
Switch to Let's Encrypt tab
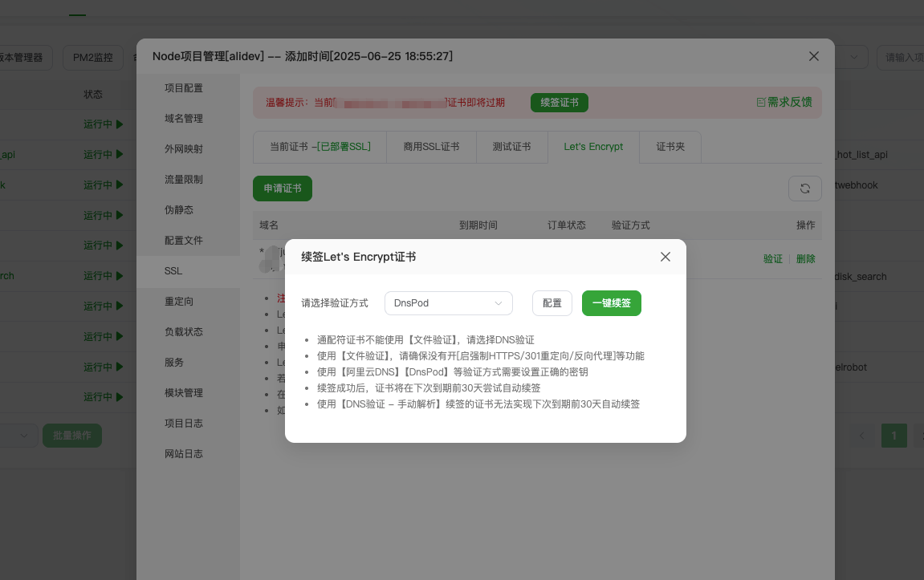tap(593, 147)
